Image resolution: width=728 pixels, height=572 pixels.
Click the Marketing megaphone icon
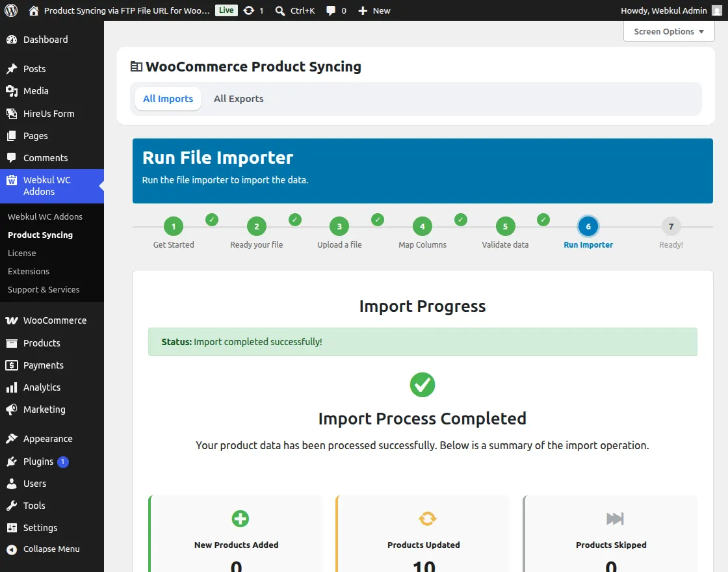coord(12,409)
